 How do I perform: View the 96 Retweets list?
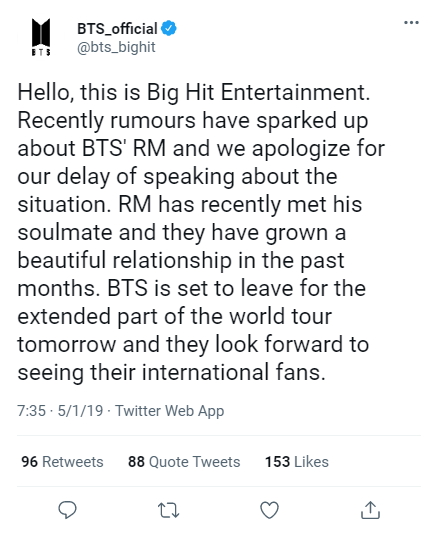pyautogui.click(x=62, y=462)
